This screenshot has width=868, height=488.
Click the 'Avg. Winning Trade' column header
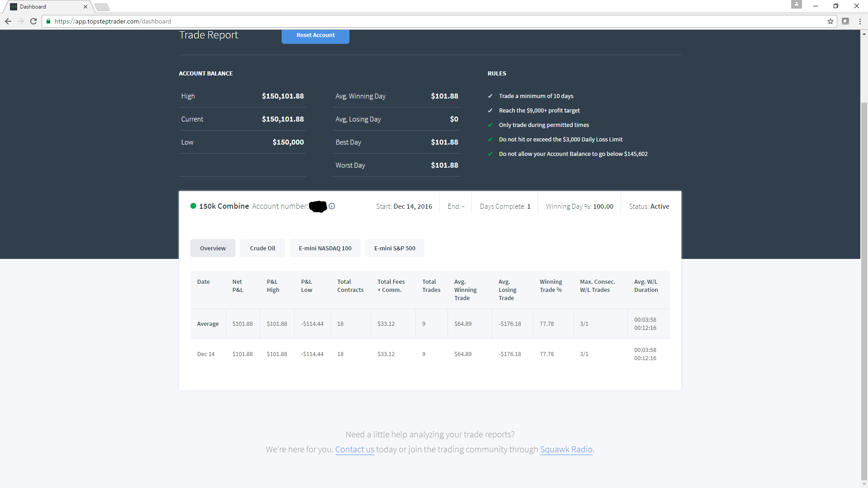tap(466, 290)
